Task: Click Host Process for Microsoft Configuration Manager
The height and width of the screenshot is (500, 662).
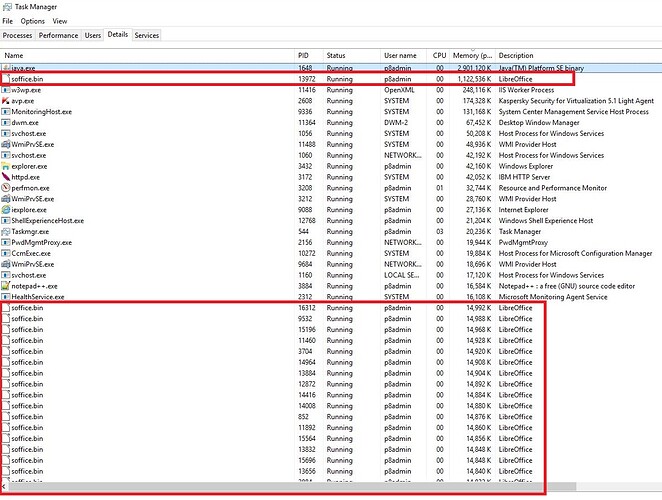Action: 575,253
